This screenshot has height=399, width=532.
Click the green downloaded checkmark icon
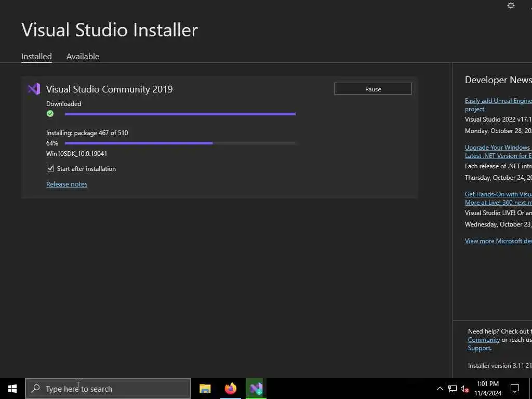[50, 114]
